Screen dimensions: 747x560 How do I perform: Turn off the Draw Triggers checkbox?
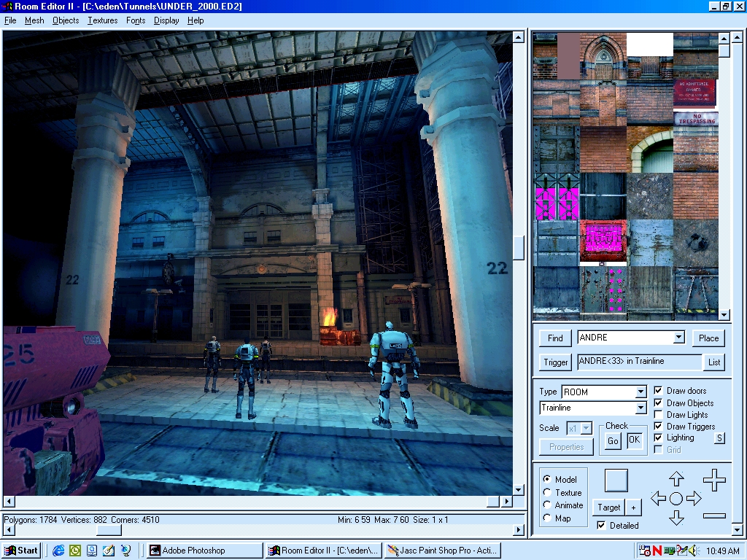[x=658, y=426]
